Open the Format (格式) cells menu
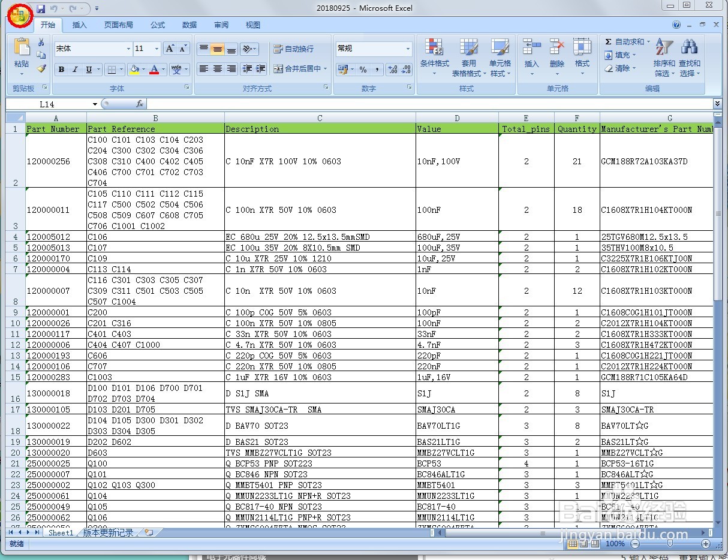This screenshot has height=560, width=728. click(582, 58)
